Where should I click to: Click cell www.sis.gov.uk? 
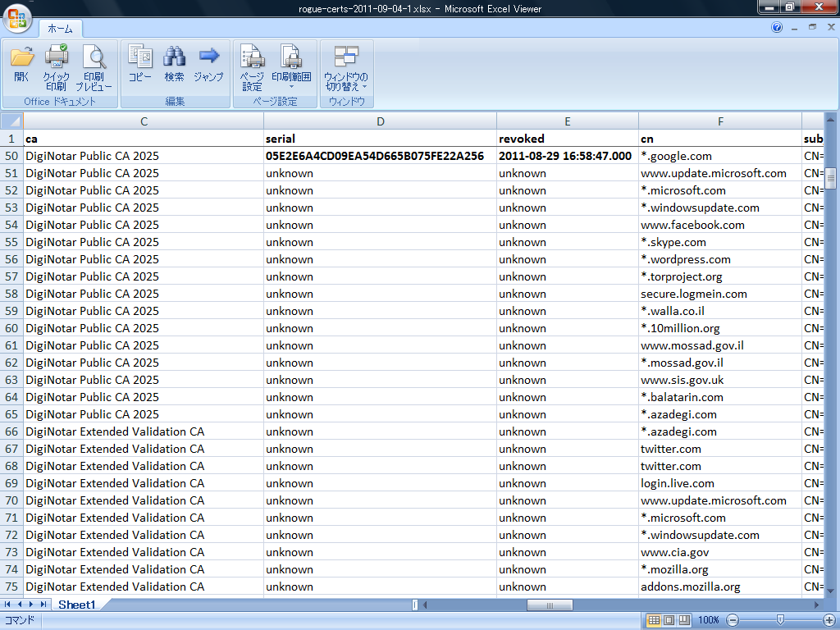click(720, 380)
